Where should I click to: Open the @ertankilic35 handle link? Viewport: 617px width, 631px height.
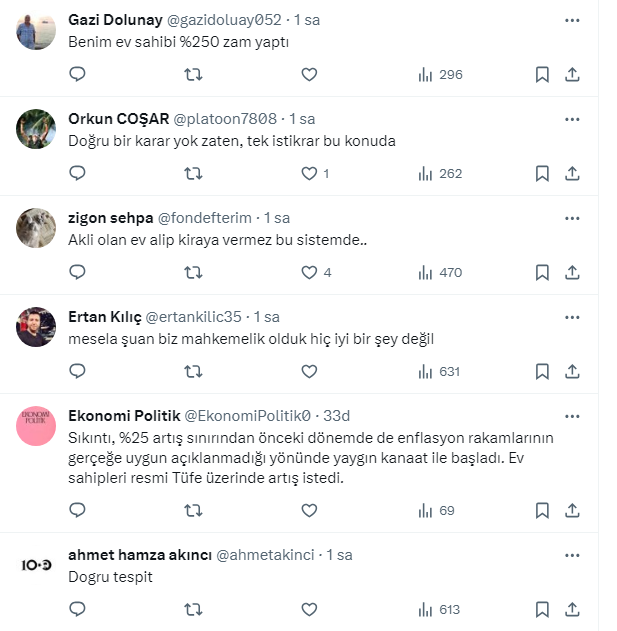(194, 317)
